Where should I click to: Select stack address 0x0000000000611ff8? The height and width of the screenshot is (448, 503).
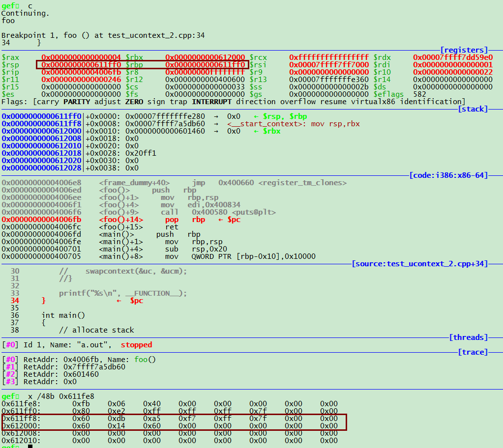[x=42, y=124]
